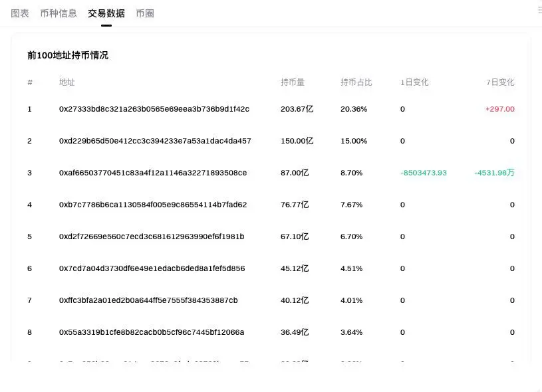
Task: Click the 前100地址持币情况 heading
Action: click(68, 55)
